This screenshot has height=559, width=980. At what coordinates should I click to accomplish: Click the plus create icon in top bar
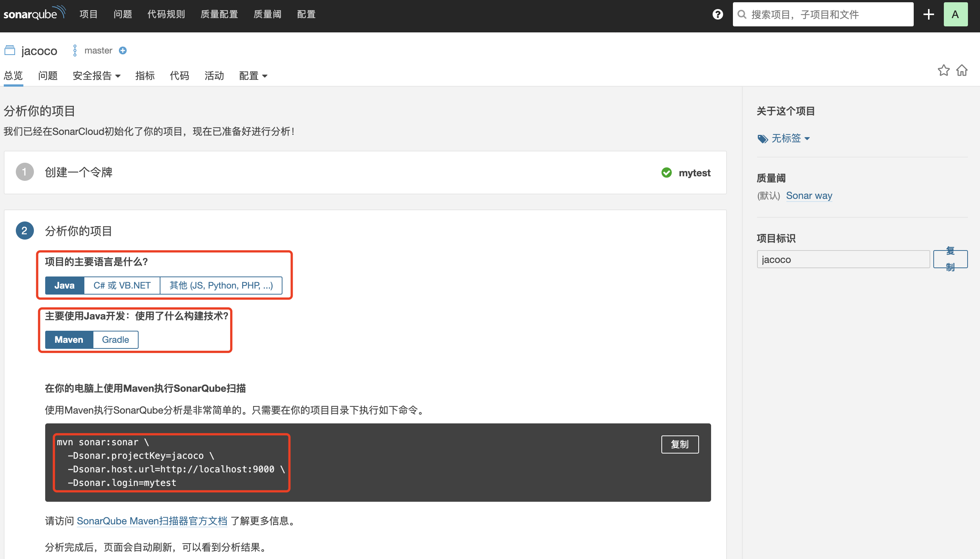pos(928,15)
